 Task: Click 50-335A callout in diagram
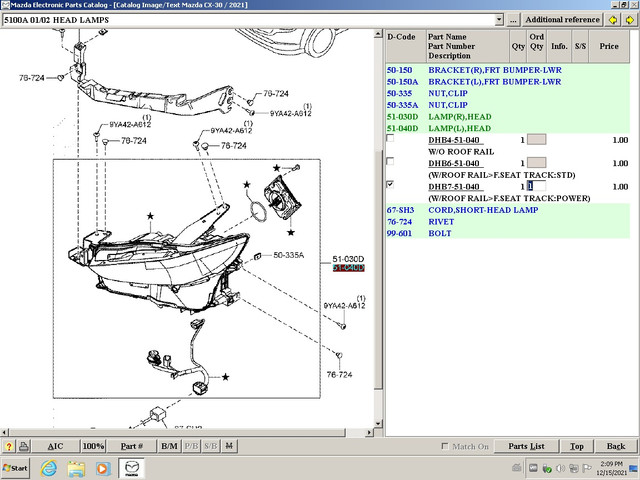[x=289, y=255]
